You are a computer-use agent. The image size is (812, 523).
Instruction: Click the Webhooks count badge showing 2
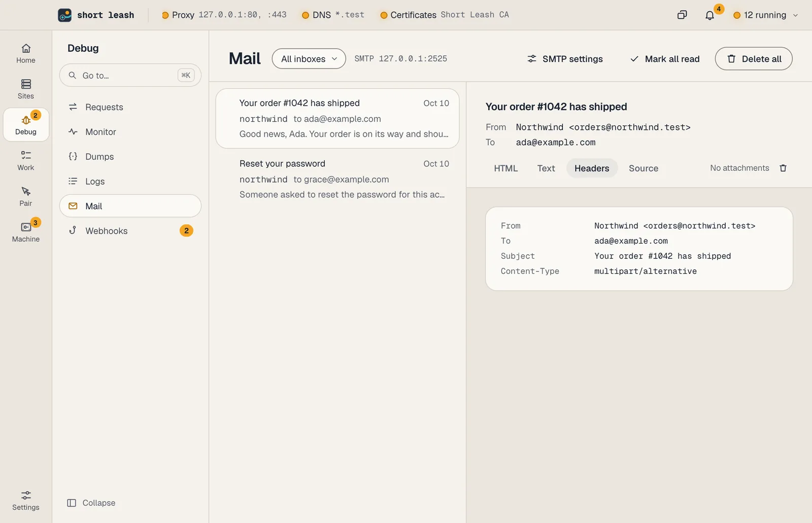(x=186, y=231)
